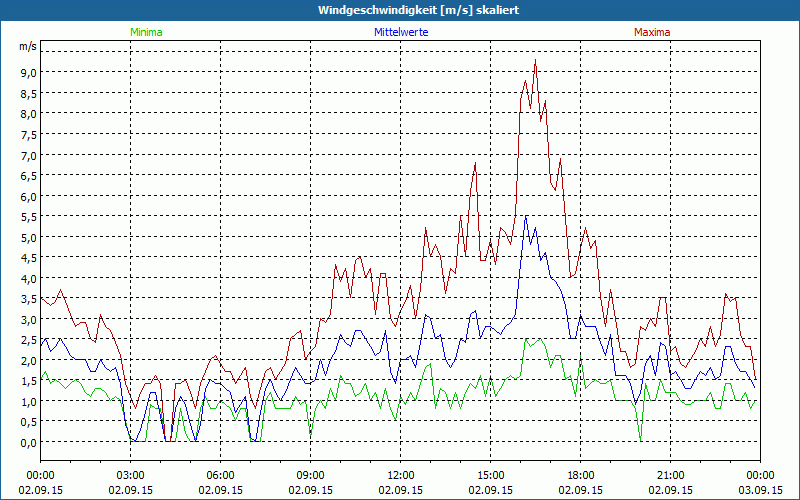Click the 1,0 y-axis value
Screen dimensions: 800x500
point(29,402)
